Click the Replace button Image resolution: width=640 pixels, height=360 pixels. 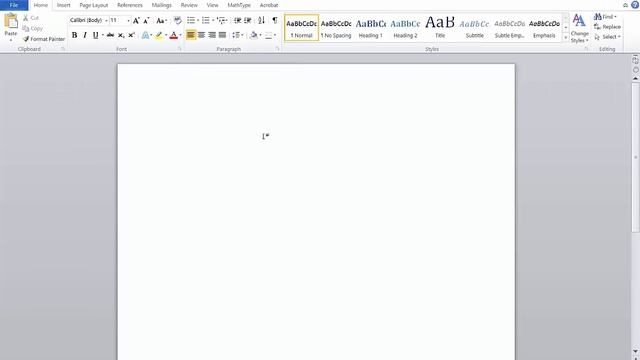coord(607,27)
